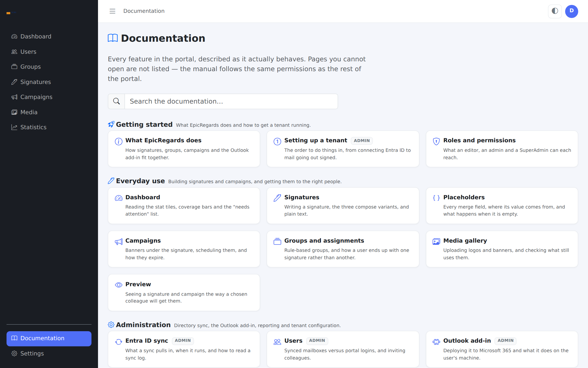Open the Setting up a tenant article
588x368 pixels.
point(343,149)
